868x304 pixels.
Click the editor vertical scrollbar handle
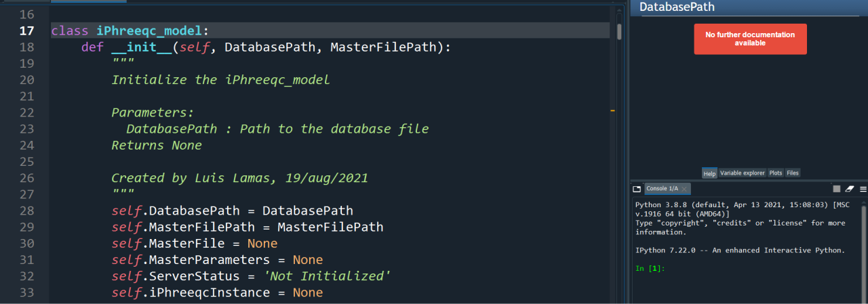[619, 31]
